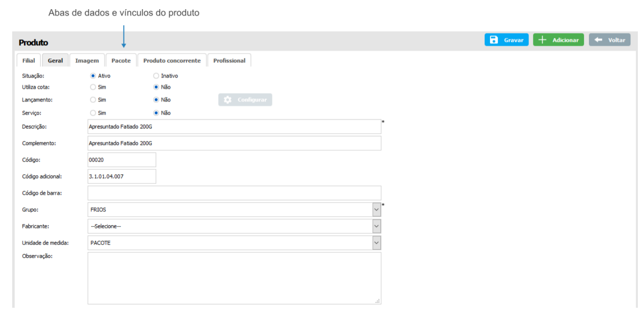Open the Unidade de medida dropdown

click(376, 243)
